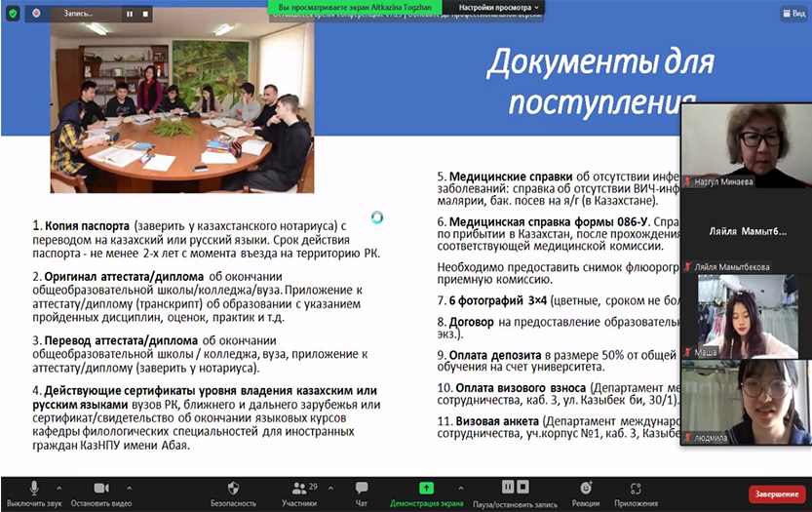Select Назгул Минаева's video thumbnail
This screenshot has height=512, width=812.
[745, 145]
